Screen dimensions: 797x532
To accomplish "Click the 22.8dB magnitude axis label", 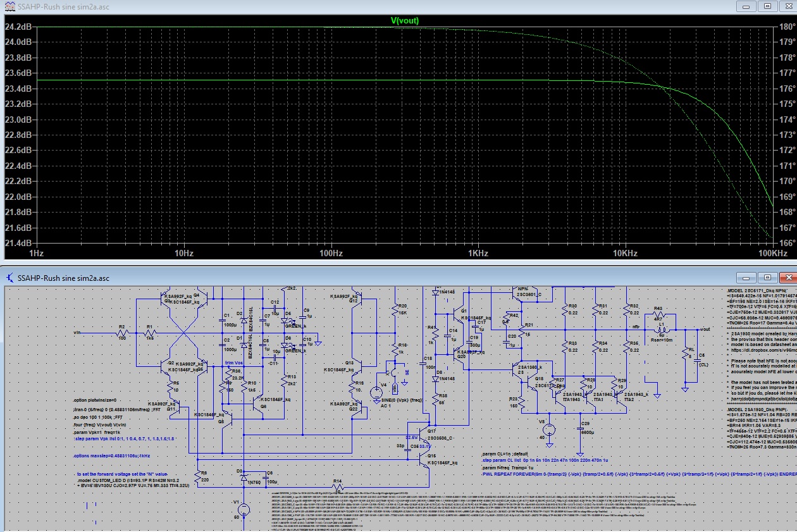I will [x=18, y=135].
